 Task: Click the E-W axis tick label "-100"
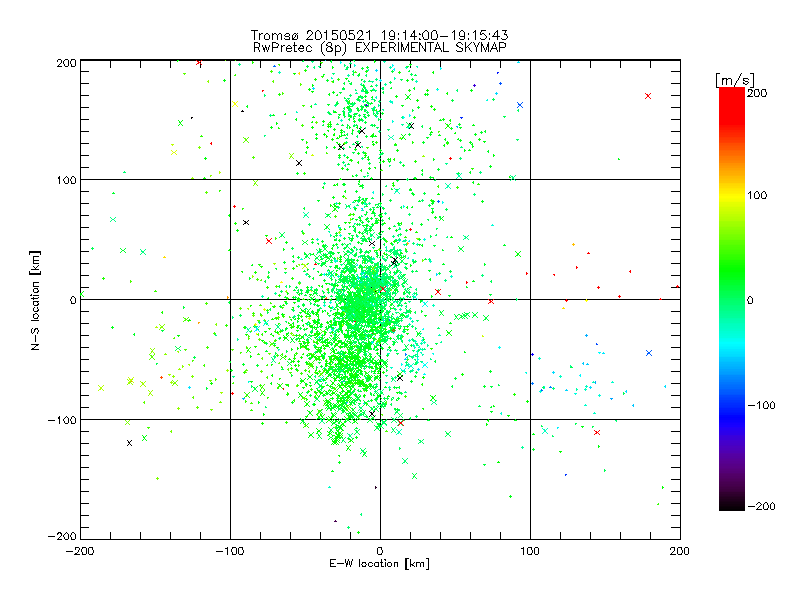point(230,551)
